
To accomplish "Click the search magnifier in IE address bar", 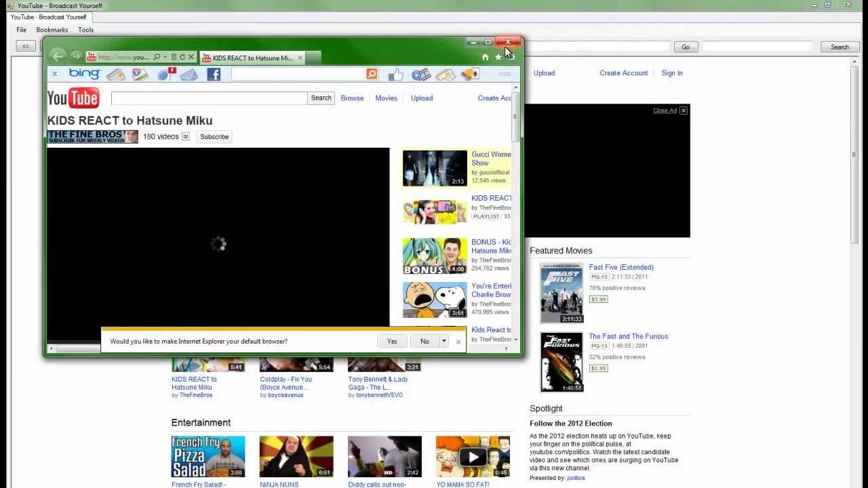I will (157, 58).
